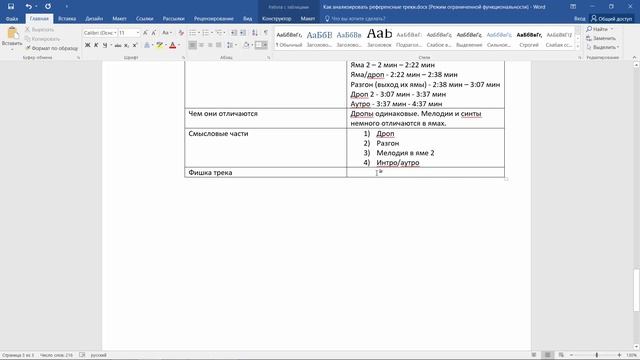Apply yellow text highlight color
The height and width of the screenshot is (360, 640).
coord(159,45)
